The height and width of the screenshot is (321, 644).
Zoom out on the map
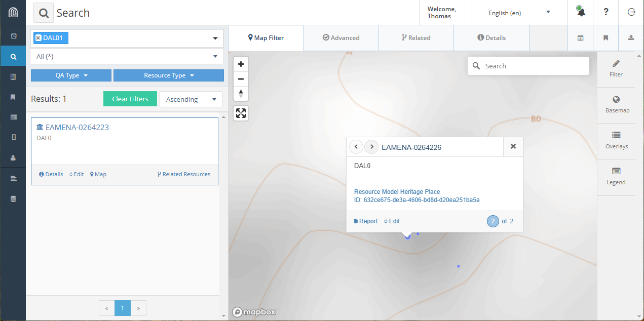coord(241,79)
